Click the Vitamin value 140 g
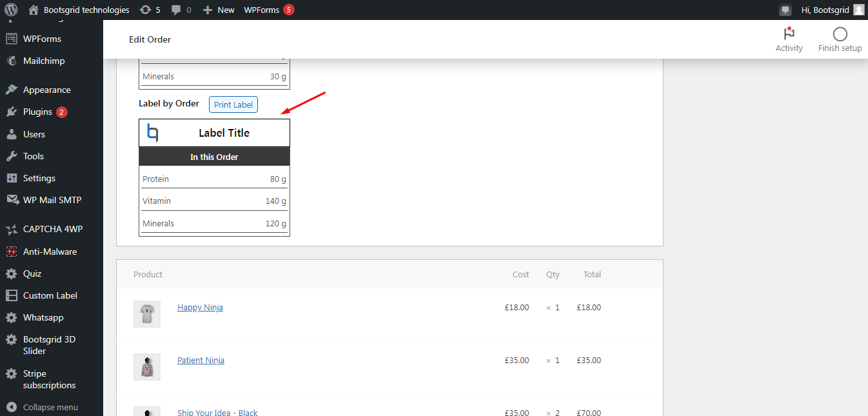Image resolution: width=868 pixels, height=416 pixels. [x=276, y=201]
